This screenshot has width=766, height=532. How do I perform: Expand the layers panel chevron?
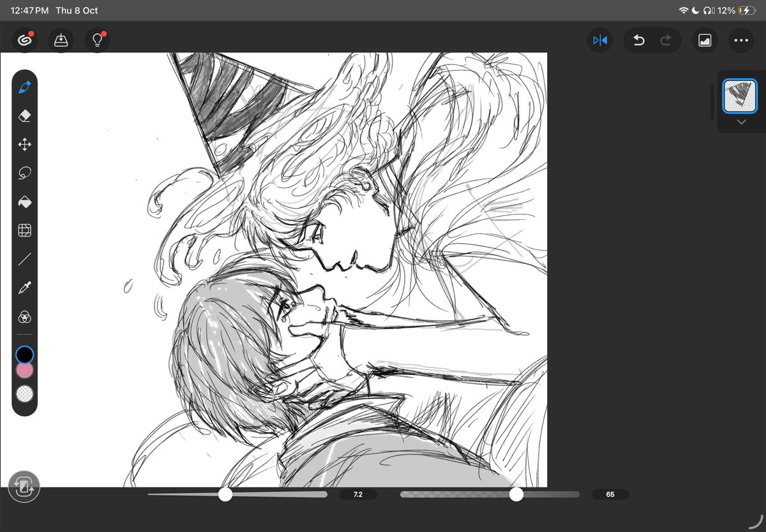point(741,122)
